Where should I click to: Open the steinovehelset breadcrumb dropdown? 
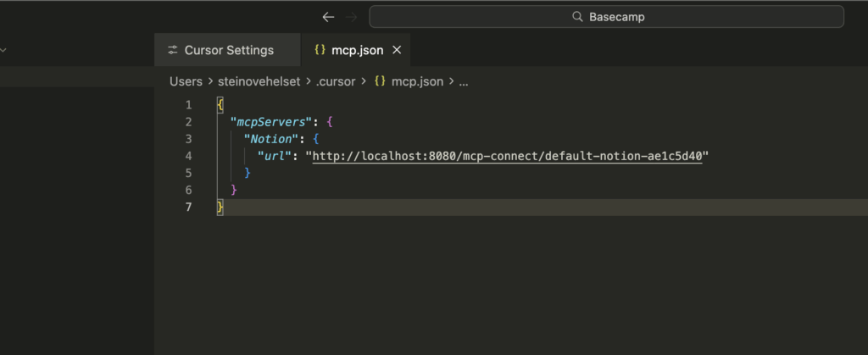click(259, 82)
